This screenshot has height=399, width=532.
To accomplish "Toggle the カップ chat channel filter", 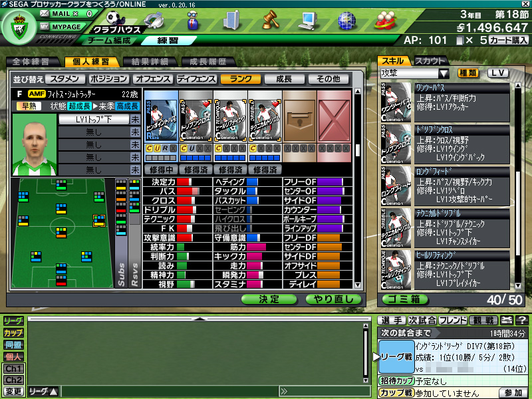I will click(13, 332).
